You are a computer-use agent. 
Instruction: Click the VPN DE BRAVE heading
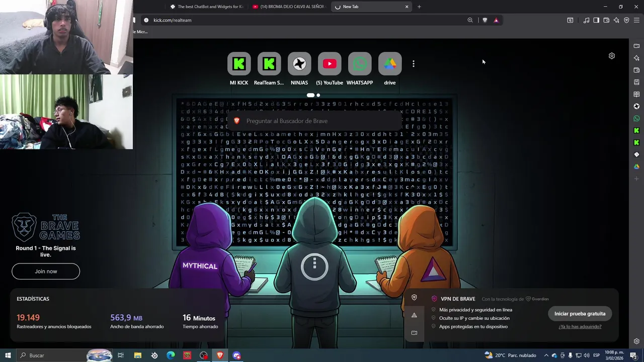pyautogui.click(x=458, y=299)
